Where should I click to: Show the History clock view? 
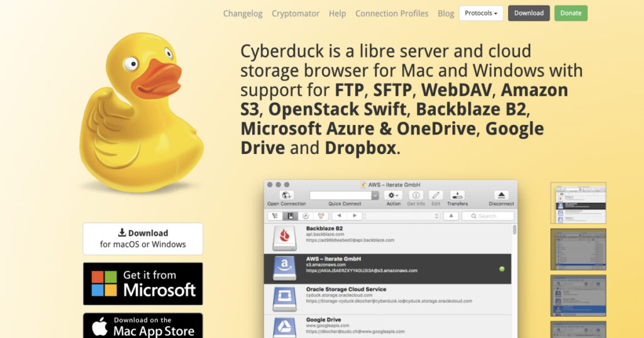pyautogui.click(x=306, y=215)
